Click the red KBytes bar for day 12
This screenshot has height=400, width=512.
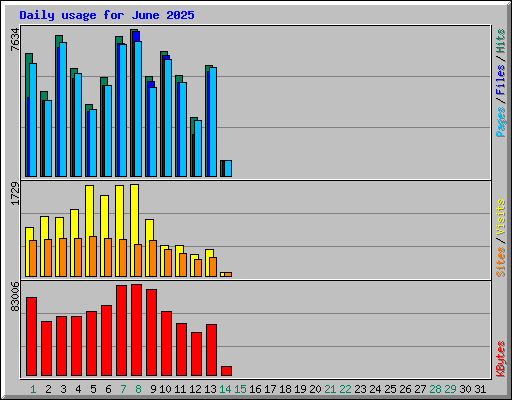[x=196, y=354]
